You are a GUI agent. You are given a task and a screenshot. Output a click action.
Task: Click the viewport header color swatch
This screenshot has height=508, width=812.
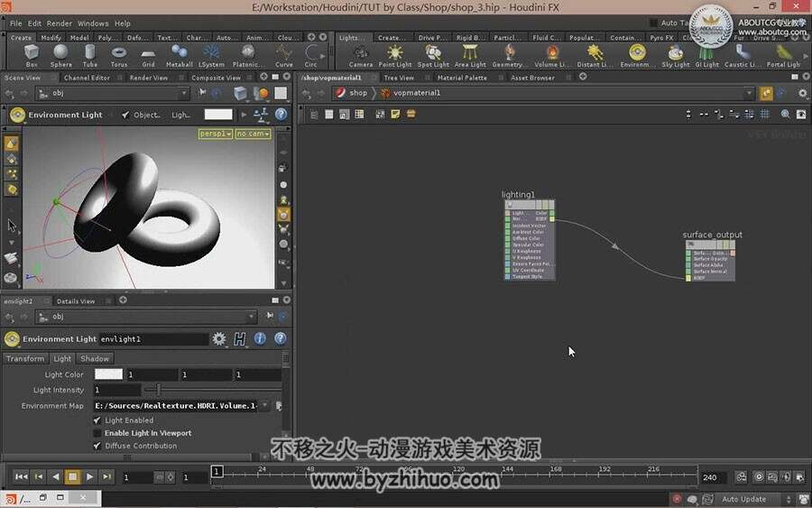tap(218, 115)
